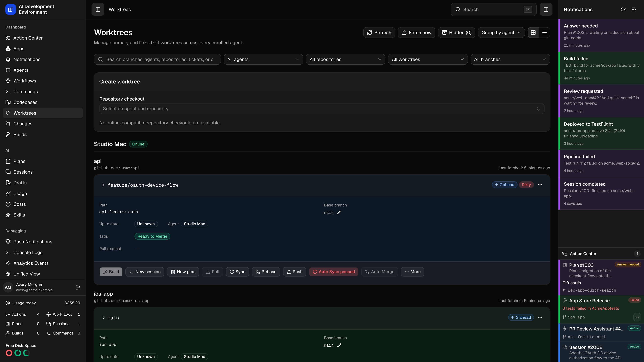Viewport: 644px width, 362px height.
Task: Click the Refresh button
Action: coord(379,33)
